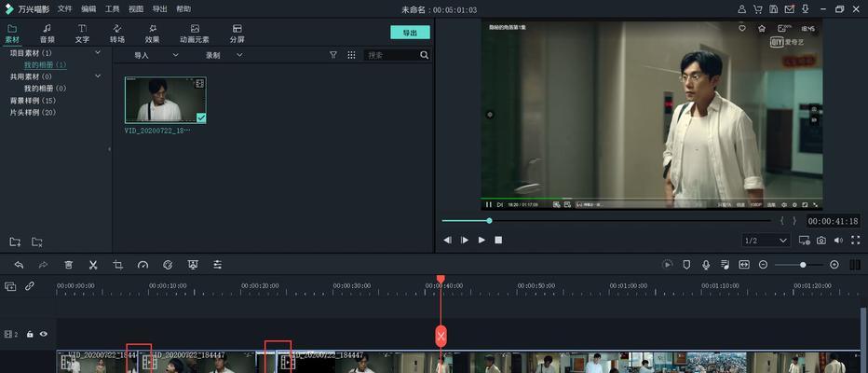Viewport: 868px width, 373px height.
Task: Open the 1/2 preview quality dropdown
Action: (766, 241)
